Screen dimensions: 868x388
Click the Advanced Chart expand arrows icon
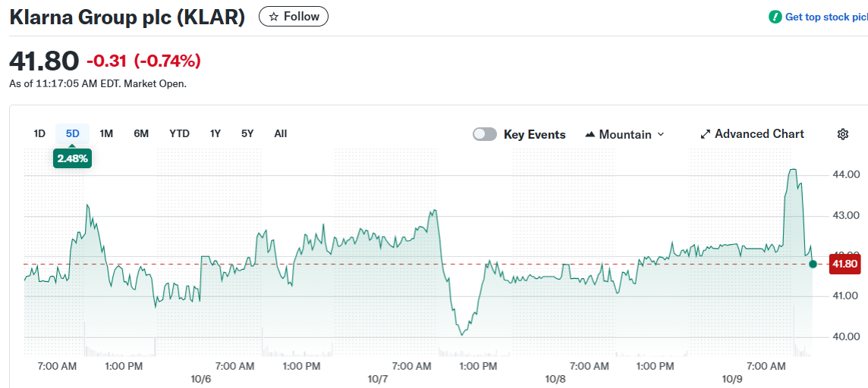(706, 134)
